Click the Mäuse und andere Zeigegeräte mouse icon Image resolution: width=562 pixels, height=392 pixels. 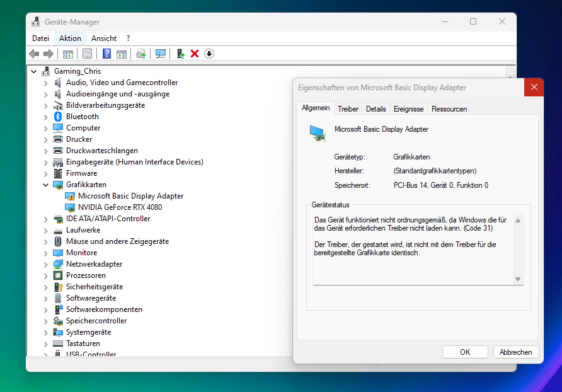[58, 241]
